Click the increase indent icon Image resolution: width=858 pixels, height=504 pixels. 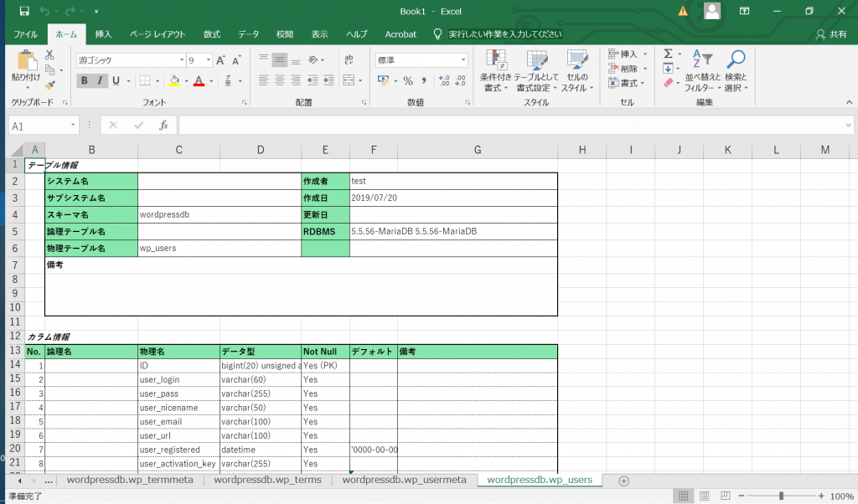328,80
